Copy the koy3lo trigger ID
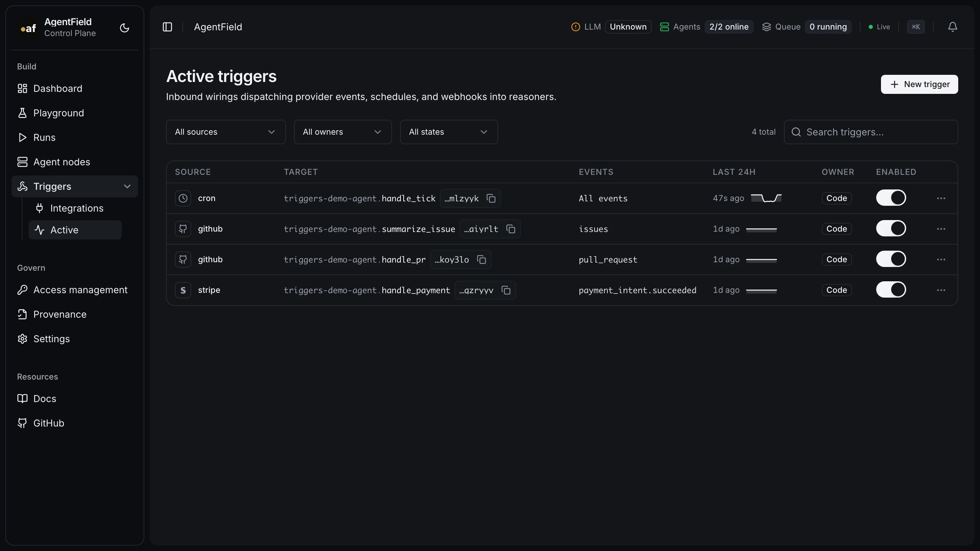 (481, 259)
